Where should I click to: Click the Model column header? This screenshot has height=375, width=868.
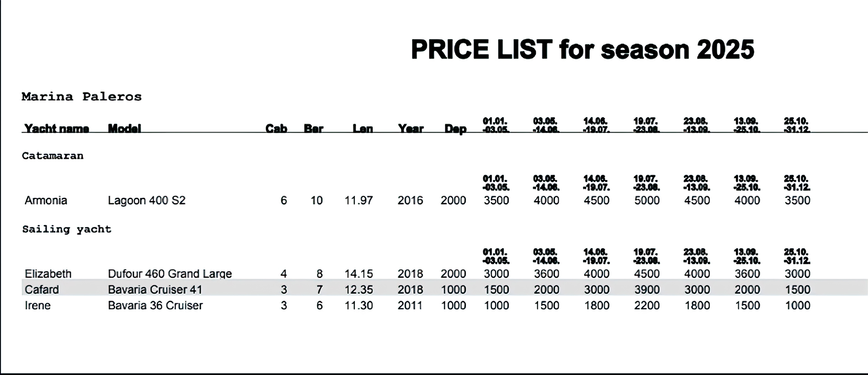[x=124, y=129]
